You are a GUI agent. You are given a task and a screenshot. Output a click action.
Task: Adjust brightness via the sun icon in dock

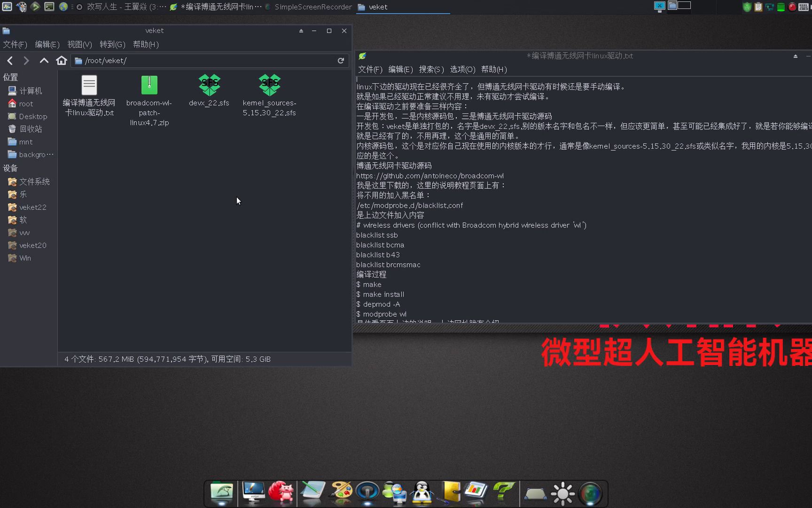click(x=563, y=493)
